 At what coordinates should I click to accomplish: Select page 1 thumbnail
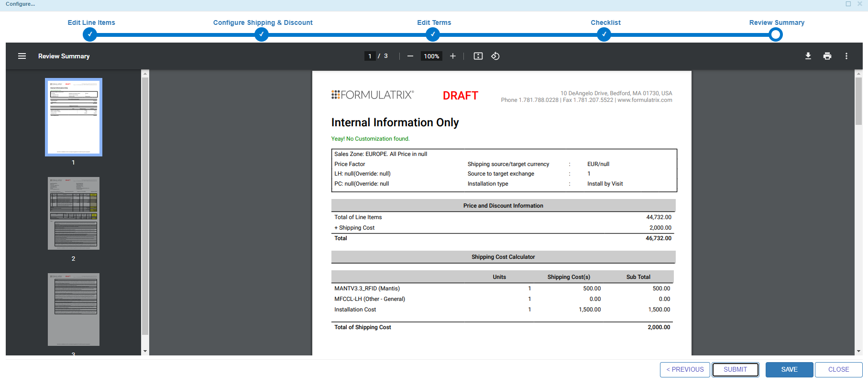[74, 117]
